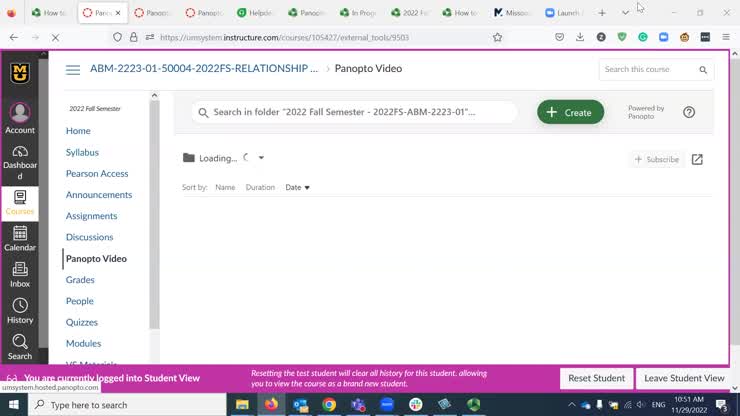Open the Assignments course menu item
This screenshot has height=416, width=740.
point(91,216)
